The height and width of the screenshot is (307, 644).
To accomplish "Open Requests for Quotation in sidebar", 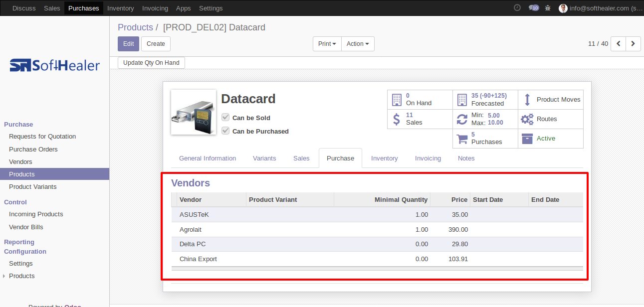I will coord(42,137).
